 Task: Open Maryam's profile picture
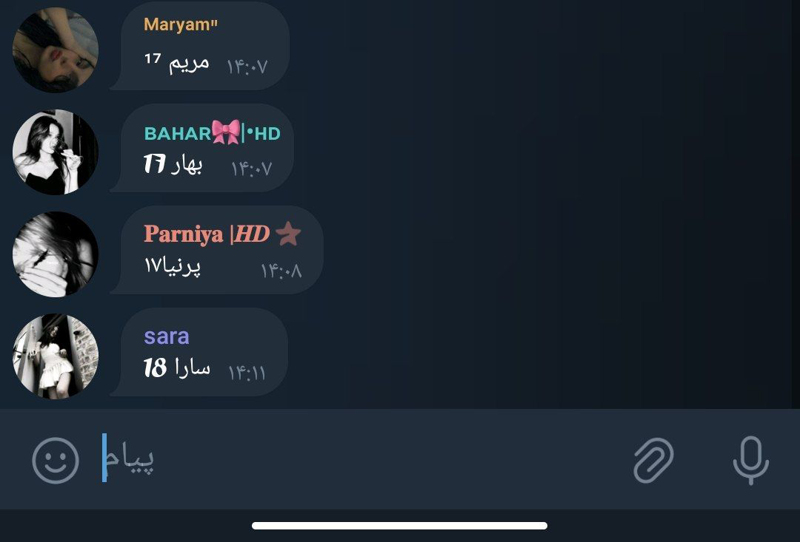point(55,50)
